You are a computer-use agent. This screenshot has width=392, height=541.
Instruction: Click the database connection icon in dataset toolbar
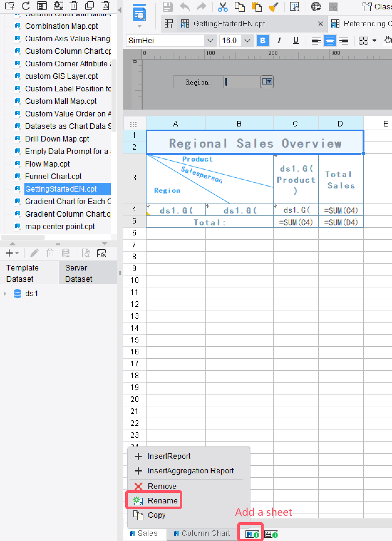point(66,253)
